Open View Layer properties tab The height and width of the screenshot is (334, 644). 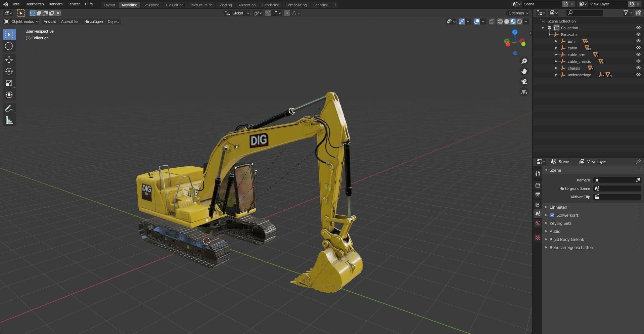538,204
